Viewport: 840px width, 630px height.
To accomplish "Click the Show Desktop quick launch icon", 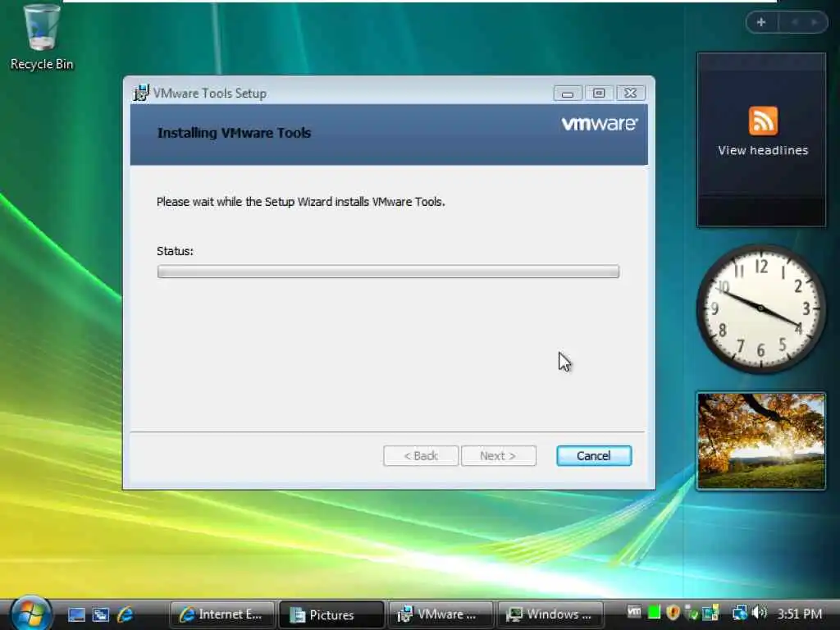I will coord(76,614).
